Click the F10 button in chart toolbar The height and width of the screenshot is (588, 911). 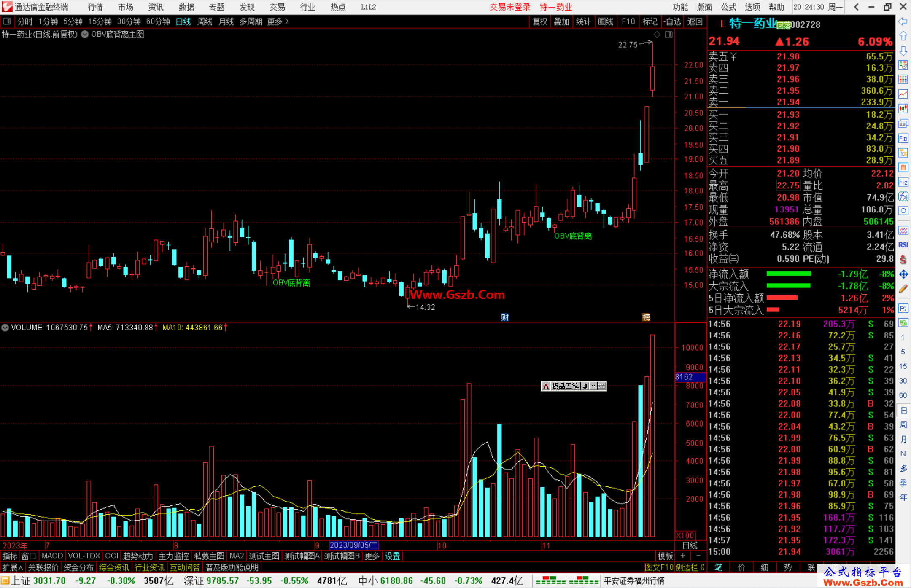tap(628, 21)
